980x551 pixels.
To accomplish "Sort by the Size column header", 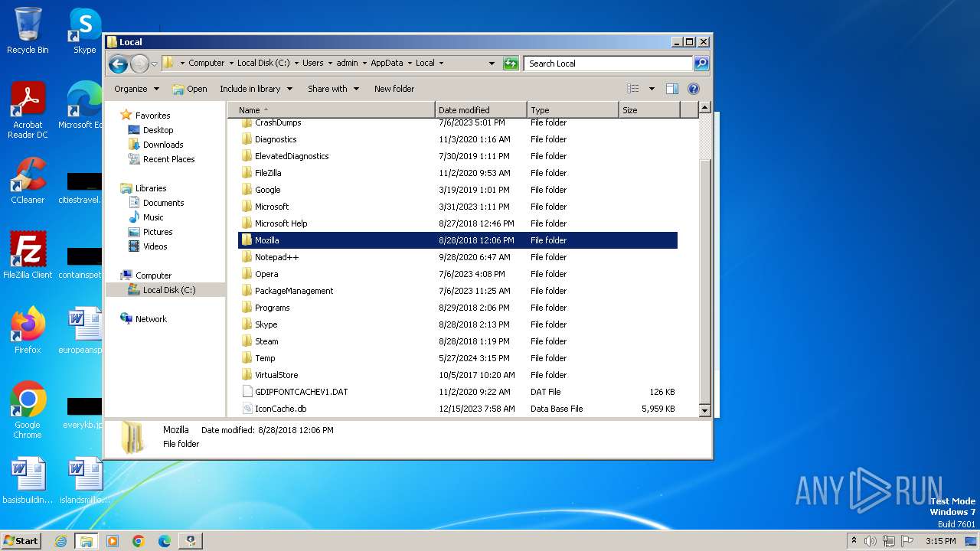I will tap(649, 110).
